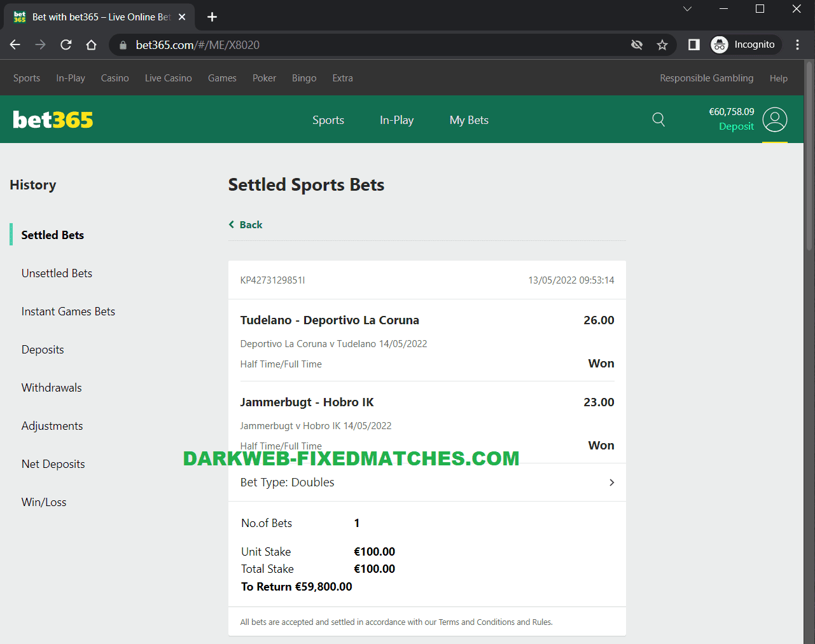Open the search magnifier icon
Image resolution: width=815 pixels, height=644 pixels.
tap(658, 120)
